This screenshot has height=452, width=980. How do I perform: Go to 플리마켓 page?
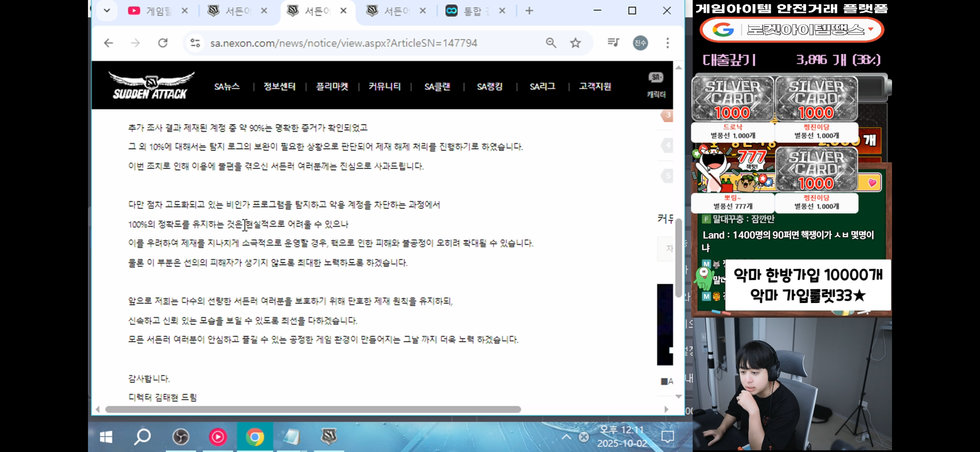pyautogui.click(x=332, y=87)
